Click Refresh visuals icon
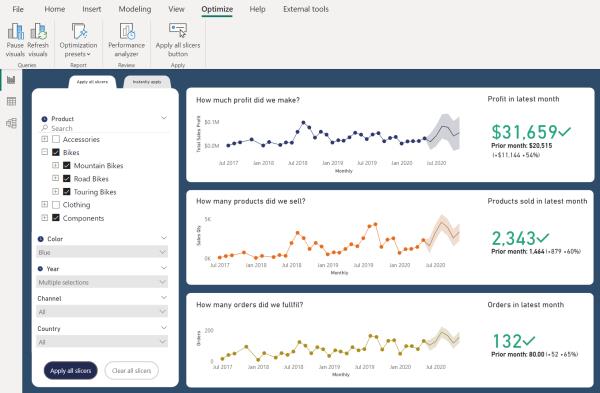Screen dimensions: 600x393 click(38, 31)
